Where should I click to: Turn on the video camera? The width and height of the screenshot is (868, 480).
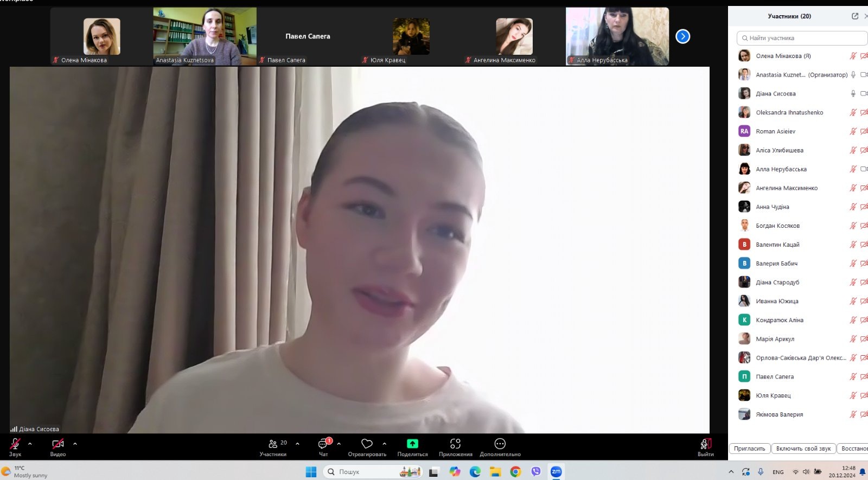tap(58, 444)
